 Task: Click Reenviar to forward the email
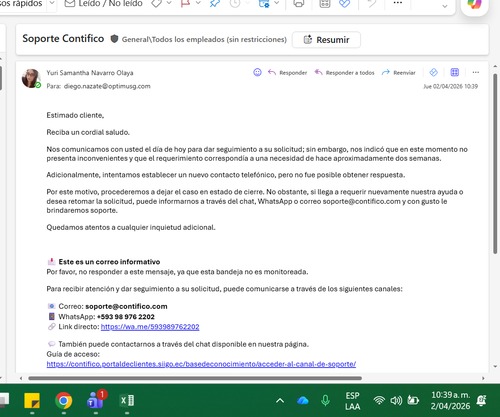pyautogui.click(x=399, y=72)
